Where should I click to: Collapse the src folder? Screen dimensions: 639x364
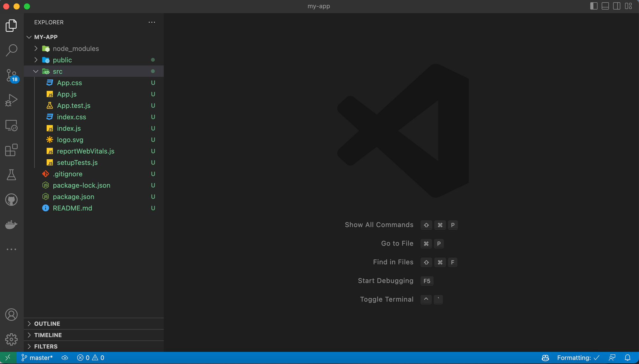(x=36, y=72)
